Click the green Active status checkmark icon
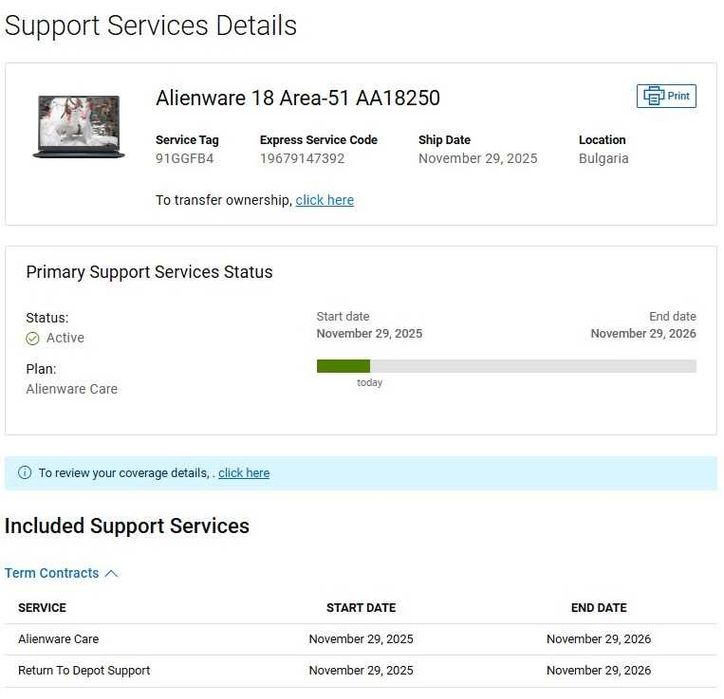This screenshot has height=699, width=724. 33,338
